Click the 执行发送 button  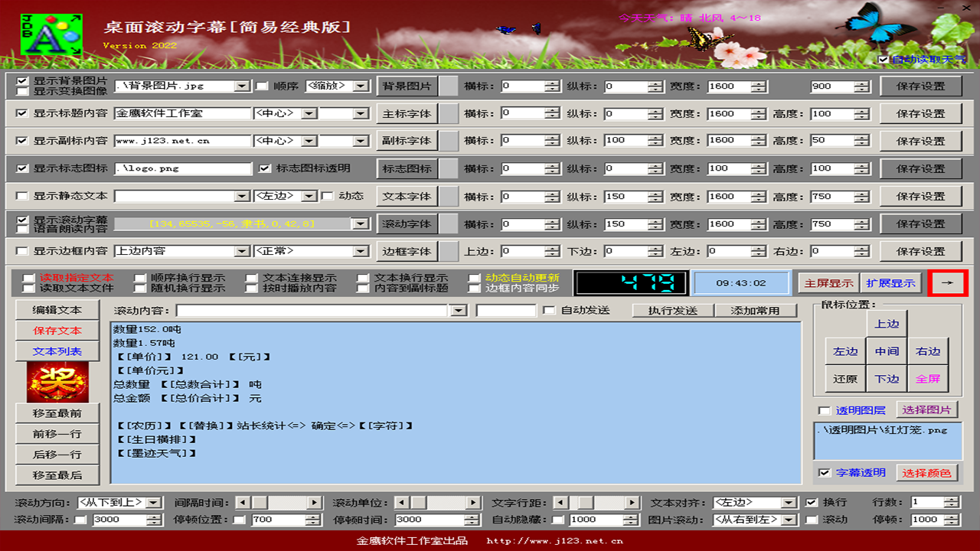pos(672,311)
